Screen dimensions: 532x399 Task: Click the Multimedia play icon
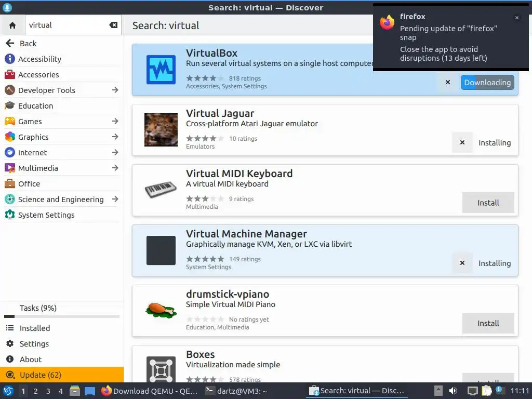tap(10, 168)
